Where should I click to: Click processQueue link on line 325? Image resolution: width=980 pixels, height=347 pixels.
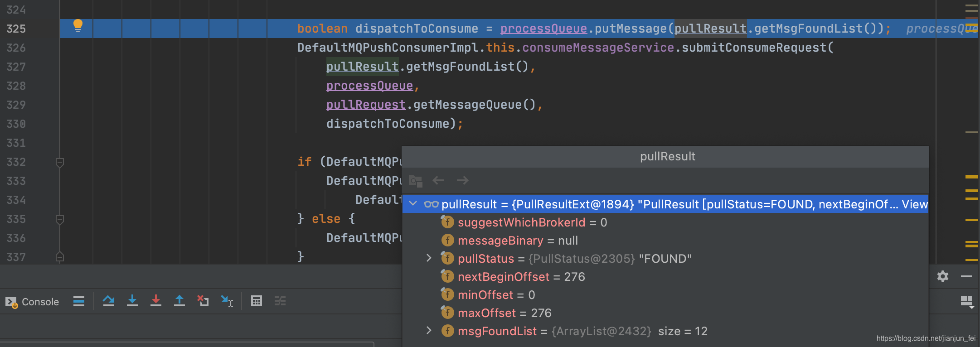point(543,29)
